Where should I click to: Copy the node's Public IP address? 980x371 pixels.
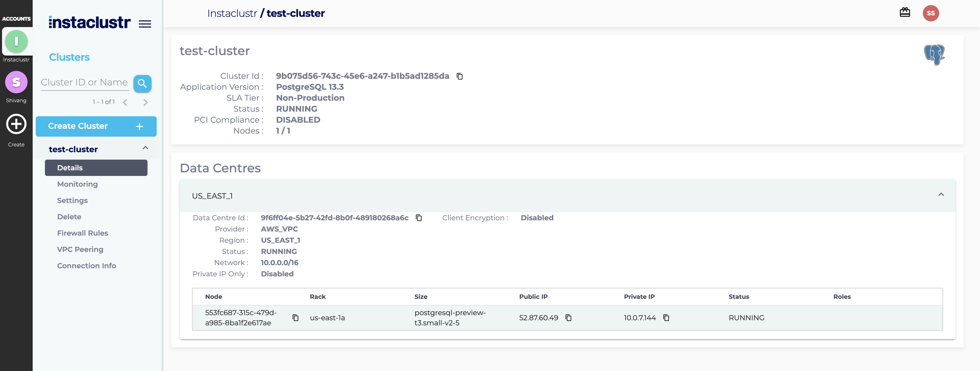(x=568, y=318)
